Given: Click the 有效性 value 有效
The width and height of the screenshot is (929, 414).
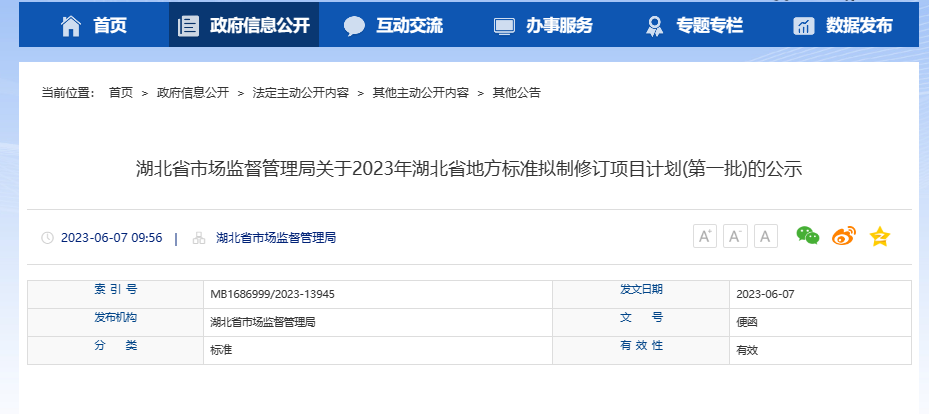Looking at the screenshot, I should 747,350.
